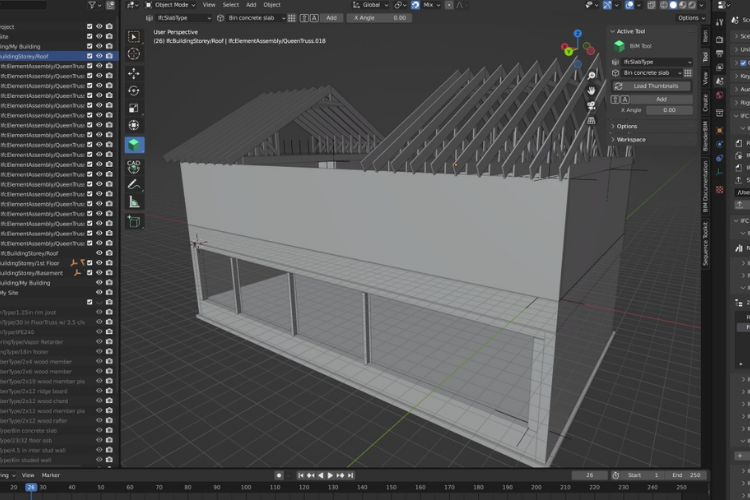Screen dimensions: 750x500
Task: Click the Reload icon in Load Thumbnails
Action: (618, 86)
